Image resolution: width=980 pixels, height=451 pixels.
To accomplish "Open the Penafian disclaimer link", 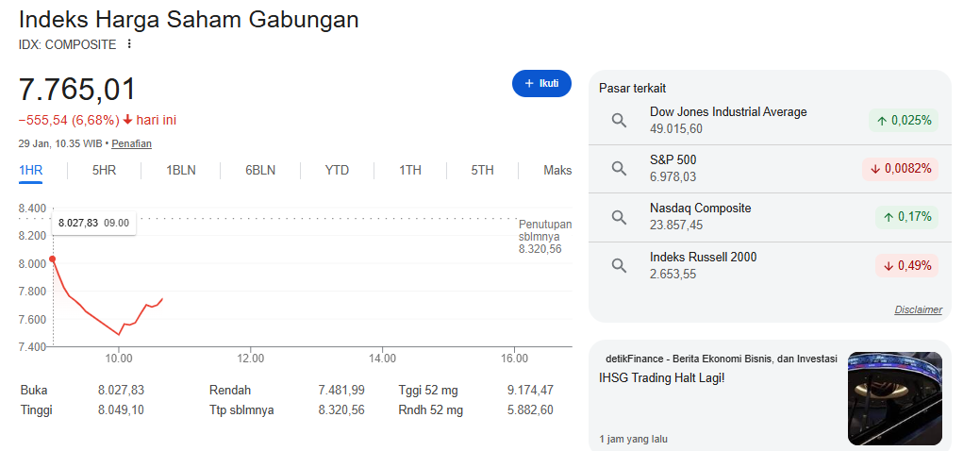I will [x=131, y=143].
